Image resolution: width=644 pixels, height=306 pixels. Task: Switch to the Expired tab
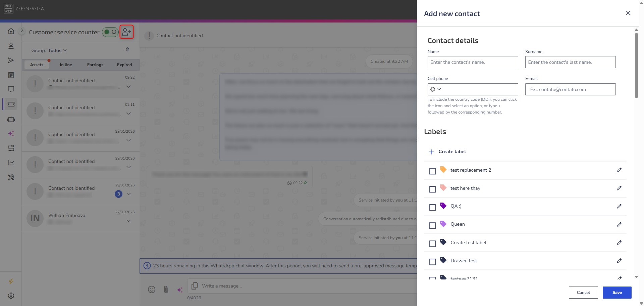124,65
